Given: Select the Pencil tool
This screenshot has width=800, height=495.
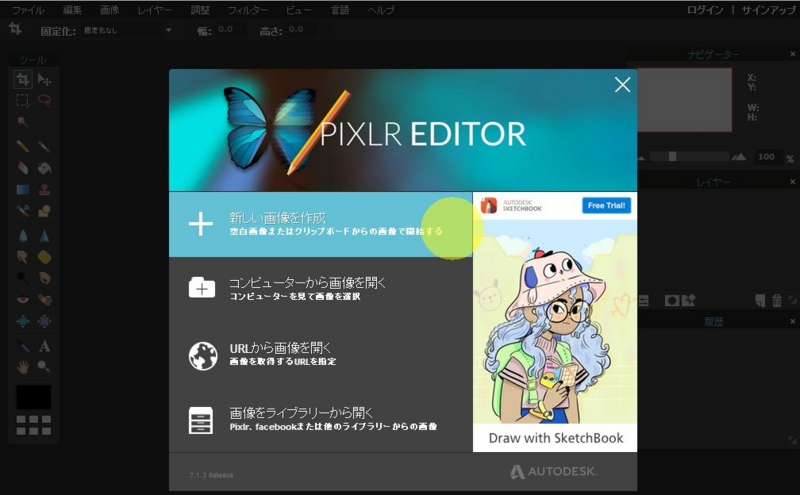Looking at the screenshot, I should [x=22, y=146].
